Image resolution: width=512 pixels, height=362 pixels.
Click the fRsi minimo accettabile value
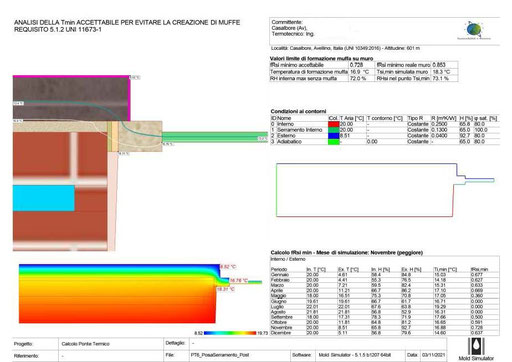[356, 65]
